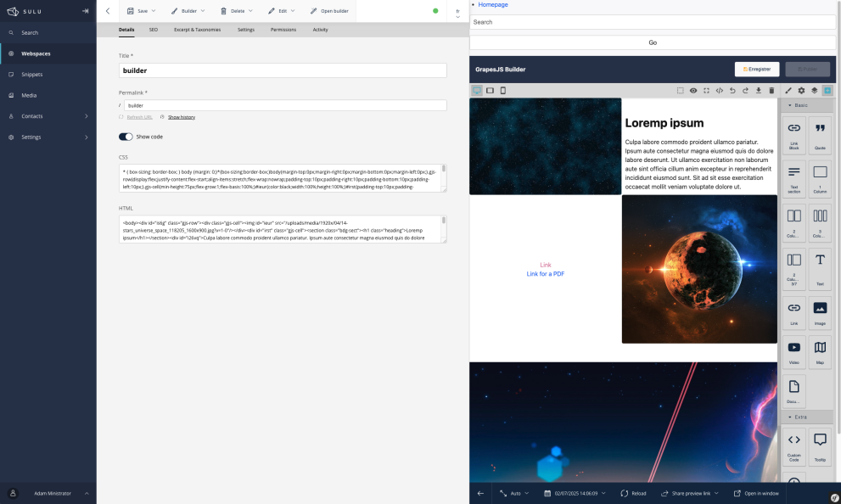
Task: Switch to mobile device preview in GrapesJS
Action: coord(502,90)
